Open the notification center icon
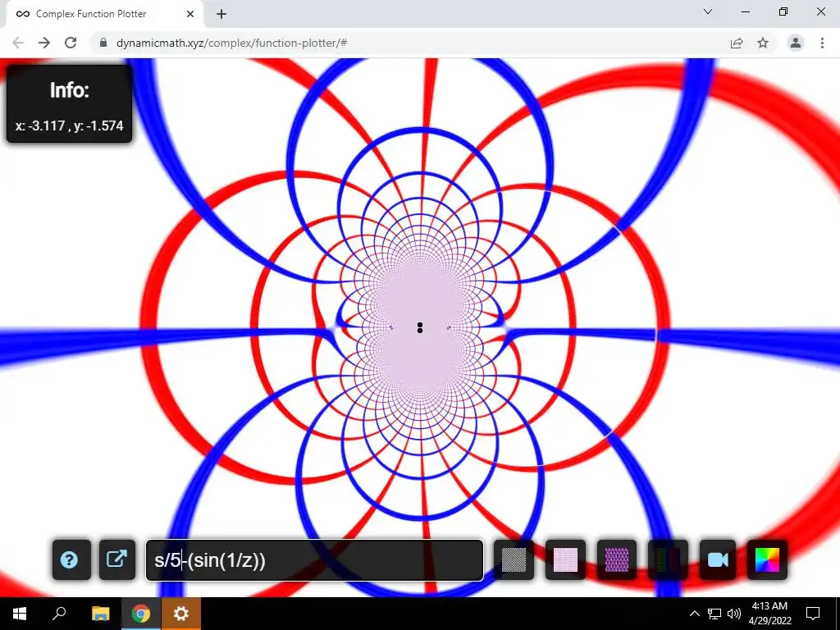Viewport: 840px width, 630px height. (813, 614)
